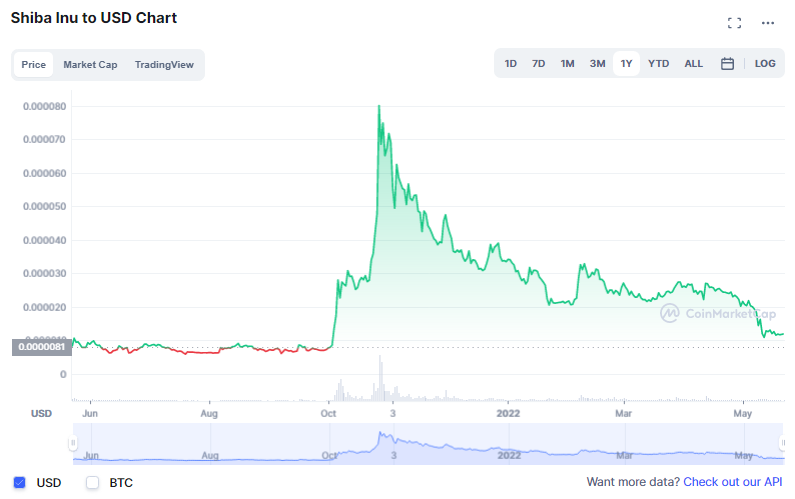Grab the right handle of range navigator
The width and height of the screenshot is (795, 499).
coord(783,443)
